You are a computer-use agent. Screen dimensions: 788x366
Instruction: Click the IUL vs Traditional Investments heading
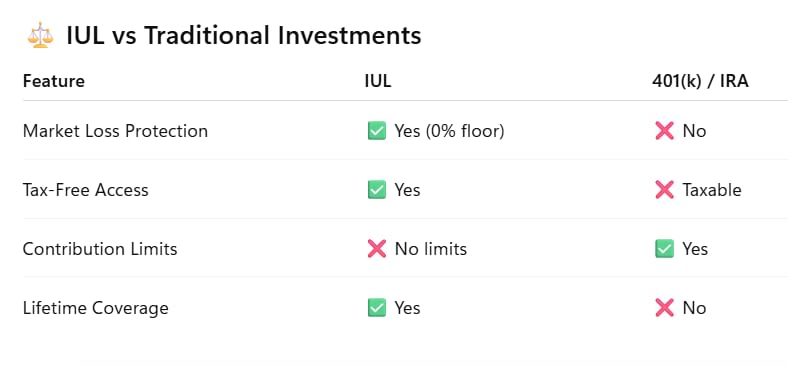point(244,36)
